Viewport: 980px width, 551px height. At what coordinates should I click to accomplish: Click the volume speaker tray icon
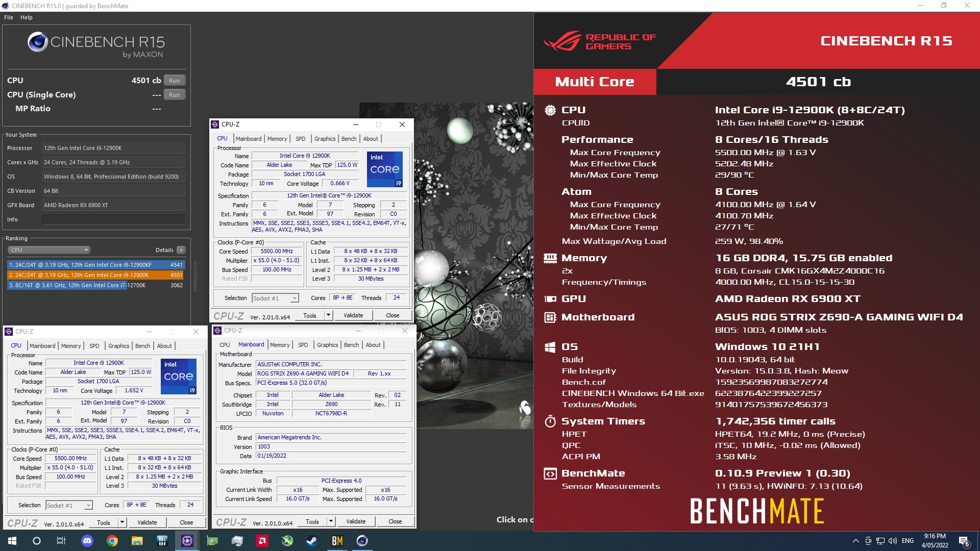click(892, 541)
